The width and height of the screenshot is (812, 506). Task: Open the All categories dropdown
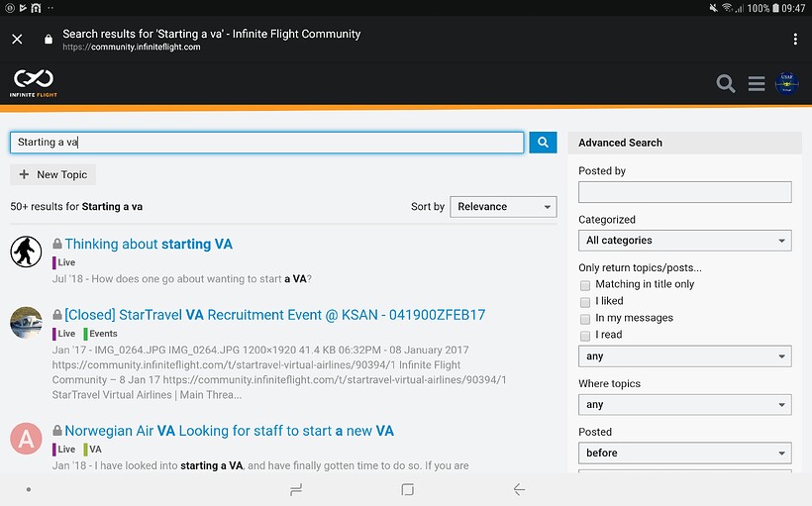684,241
